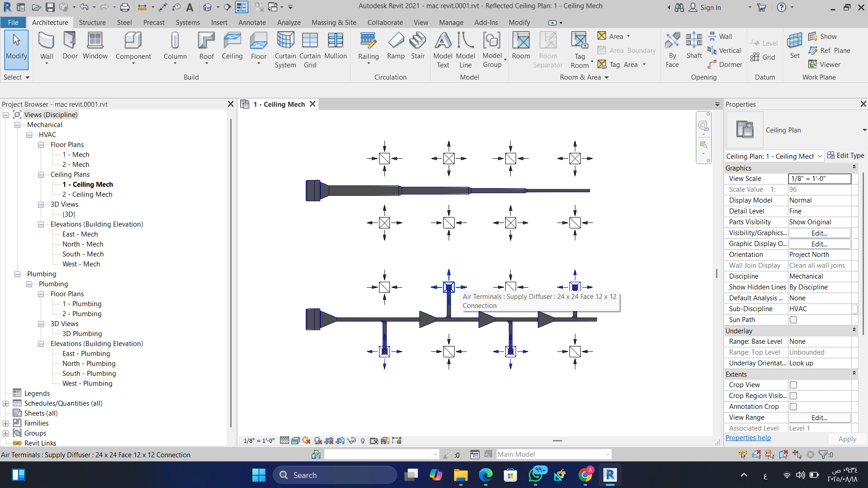Select the Room tool
Screen dimensions: 868x488
[521, 46]
